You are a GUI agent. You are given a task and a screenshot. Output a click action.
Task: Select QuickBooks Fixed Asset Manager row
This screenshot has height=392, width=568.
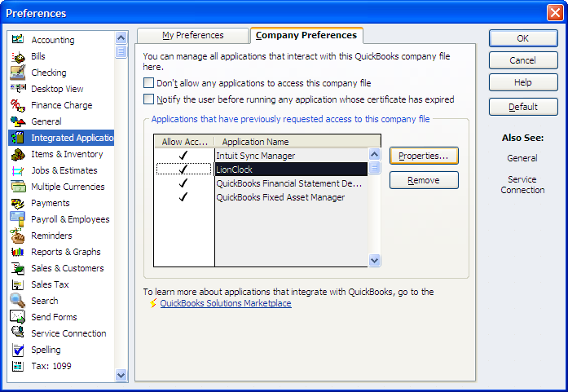(x=292, y=197)
